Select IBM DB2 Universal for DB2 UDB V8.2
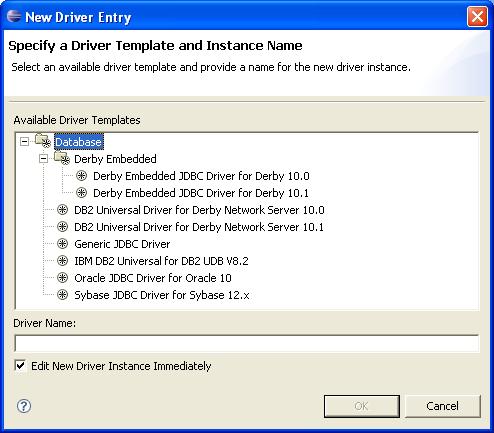The height and width of the screenshot is (433, 494). [161, 261]
